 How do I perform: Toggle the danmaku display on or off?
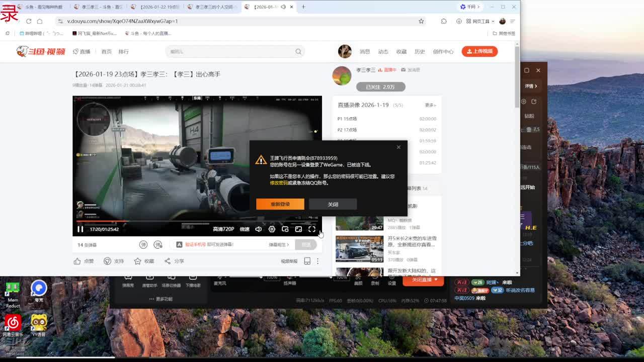coord(143,245)
